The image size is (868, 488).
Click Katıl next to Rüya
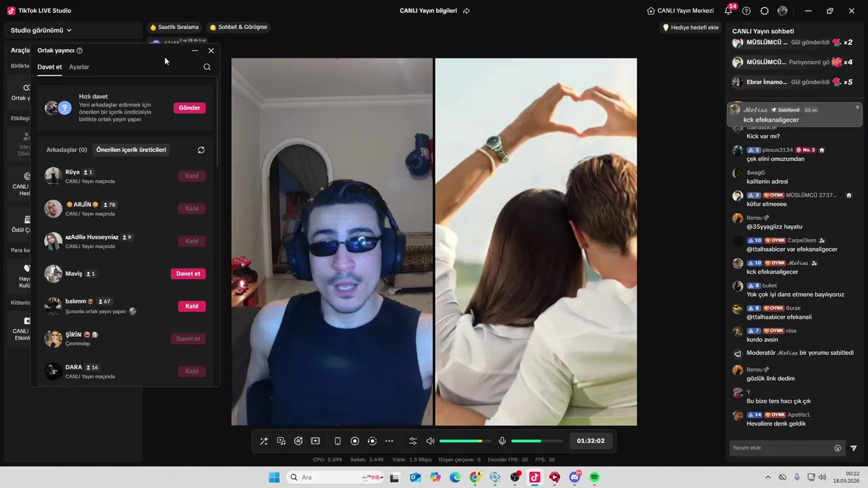192,176
